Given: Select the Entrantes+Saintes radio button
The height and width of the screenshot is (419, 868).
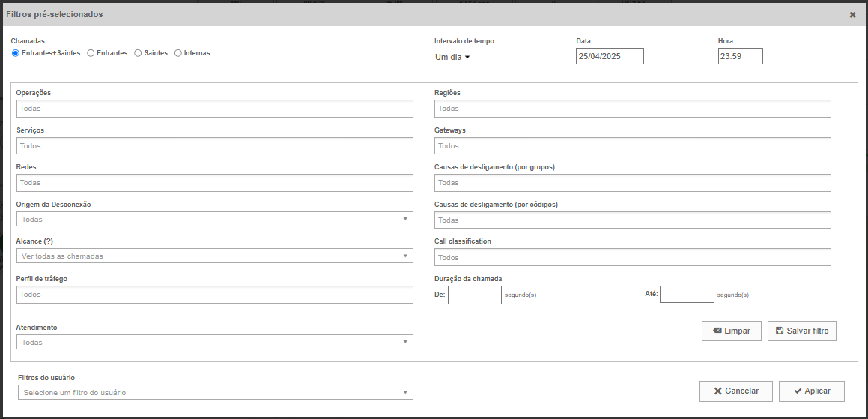Looking at the screenshot, I should (16, 53).
